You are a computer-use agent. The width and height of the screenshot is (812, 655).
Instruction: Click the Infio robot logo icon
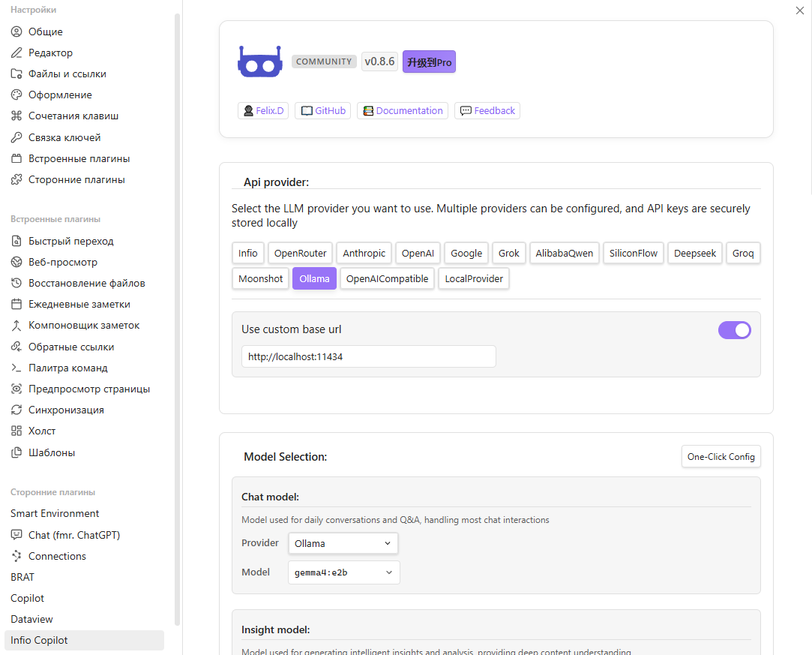[259, 62]
